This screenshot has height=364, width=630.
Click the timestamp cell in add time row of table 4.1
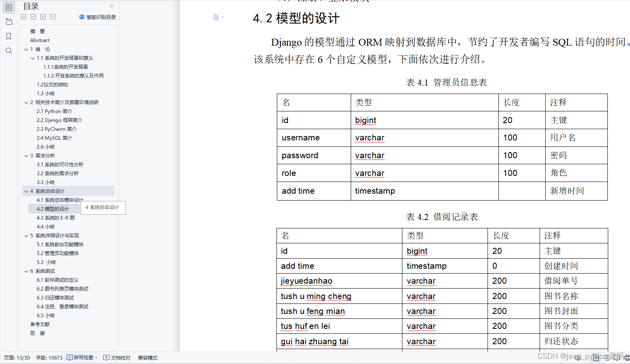pos(425,191)
